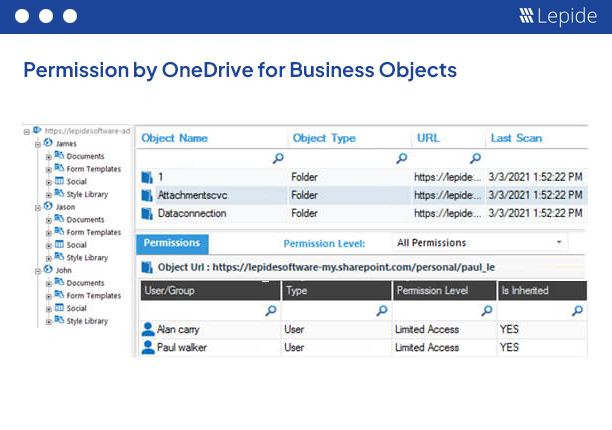612x430 pixels.
Task: Open the All Permissions level dropdown
Action: pos(559,242)
